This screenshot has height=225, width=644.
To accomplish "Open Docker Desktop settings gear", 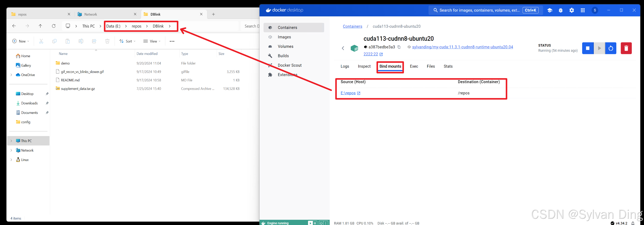I will click(x=572, y=10).
